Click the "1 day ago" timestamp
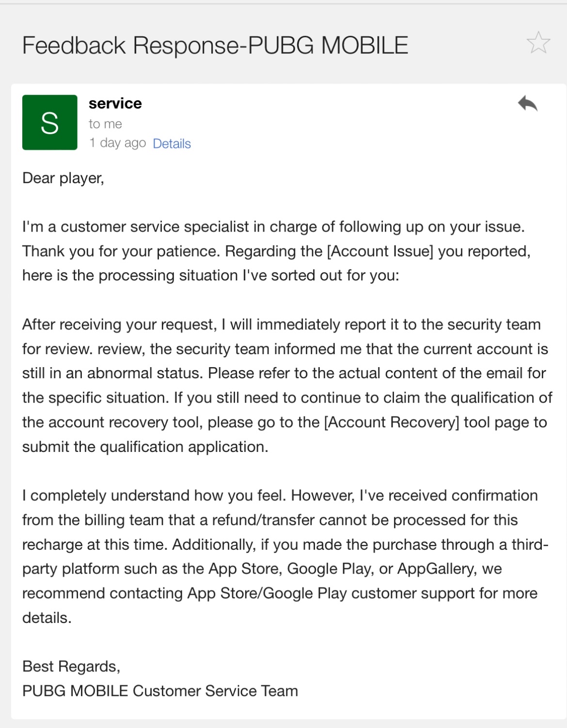This screenshot has height=728, width=567. (x=118, y=143)
